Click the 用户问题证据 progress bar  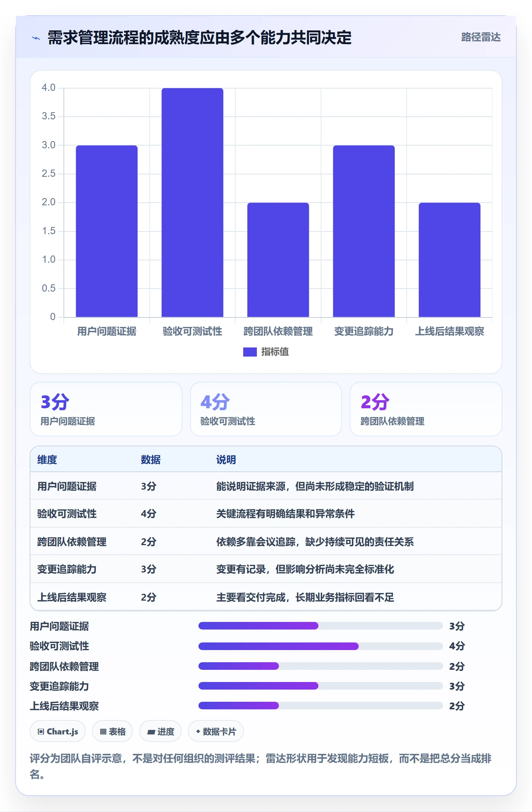point(320,626)
